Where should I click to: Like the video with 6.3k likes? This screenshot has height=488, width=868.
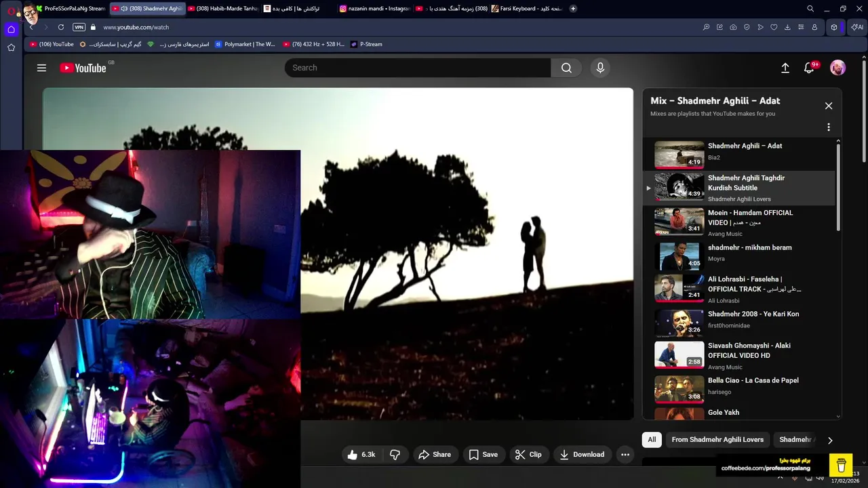pyautogui.click(x=361, y=455)
